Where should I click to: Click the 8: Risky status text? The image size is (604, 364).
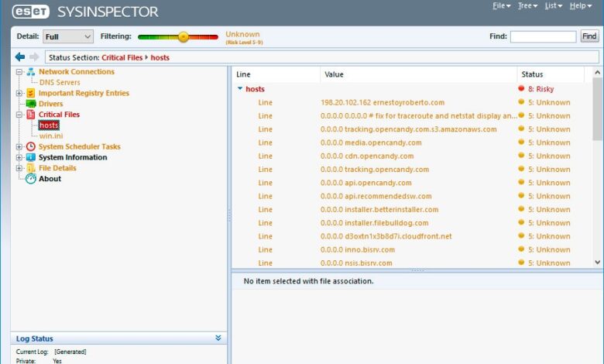(x=541, y=89)
